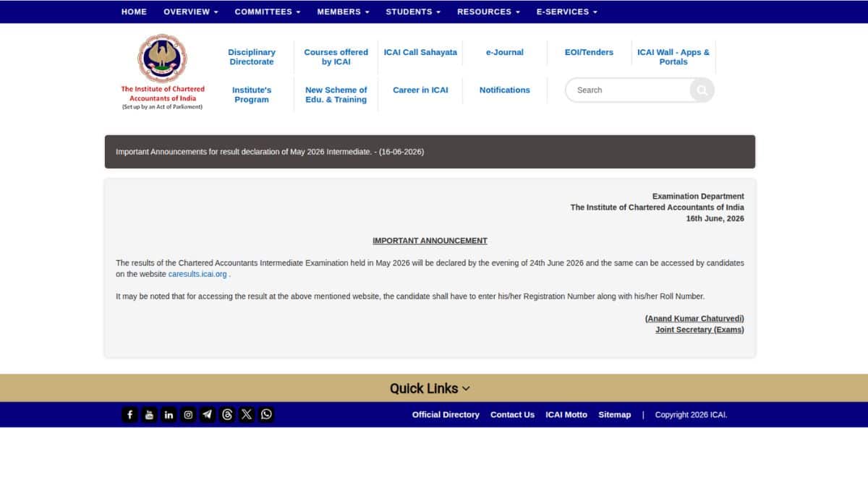Click the (Anand Kumar Chaturvedi) signature text
This screenshot has height=488, width=868.
(x=694, y=318)
